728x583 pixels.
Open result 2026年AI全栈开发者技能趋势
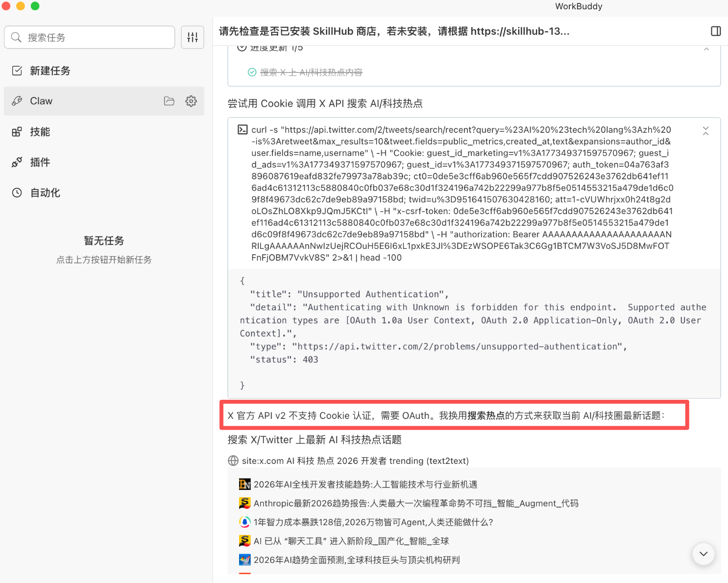coord(365,484)
